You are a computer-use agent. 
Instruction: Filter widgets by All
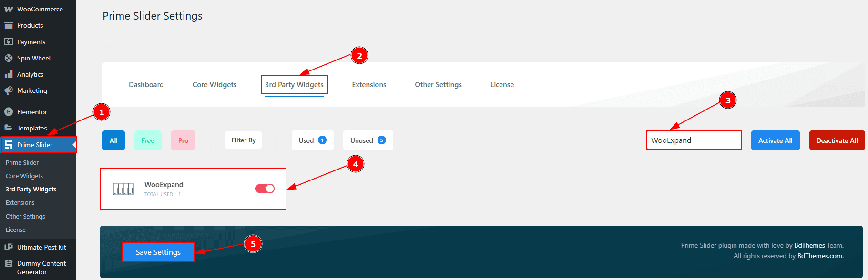113,140
